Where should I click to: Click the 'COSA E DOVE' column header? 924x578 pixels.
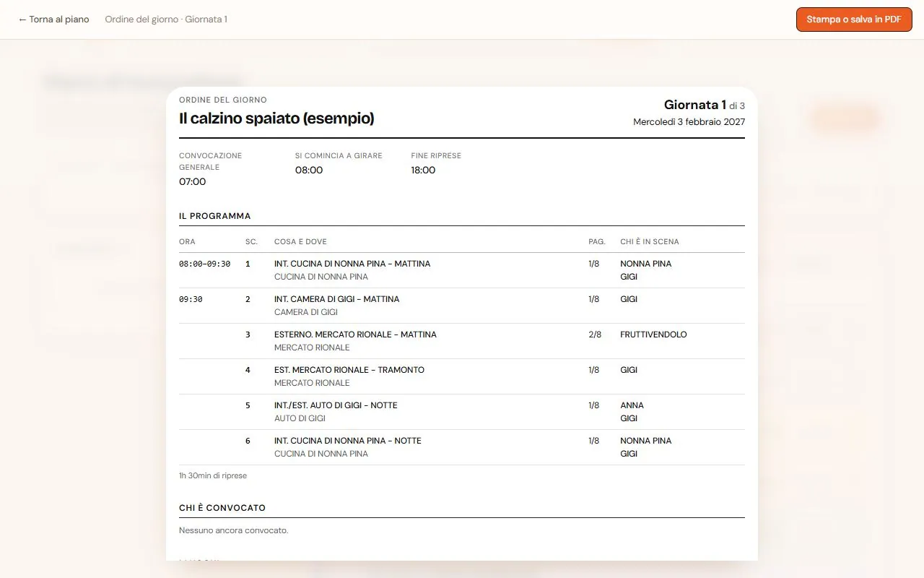300,241
